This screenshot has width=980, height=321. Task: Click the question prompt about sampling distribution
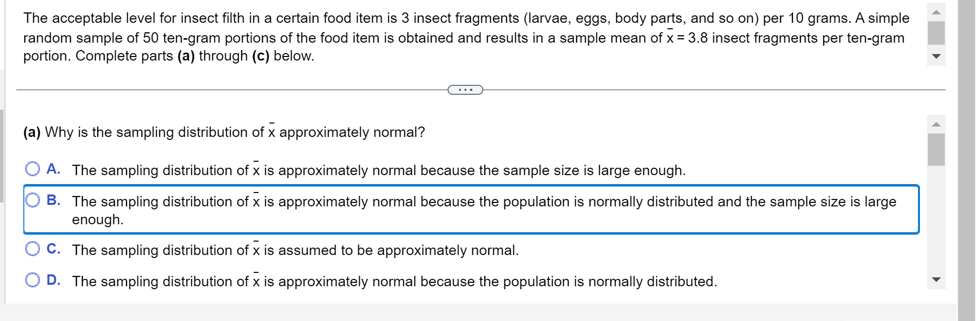[223, 132]
